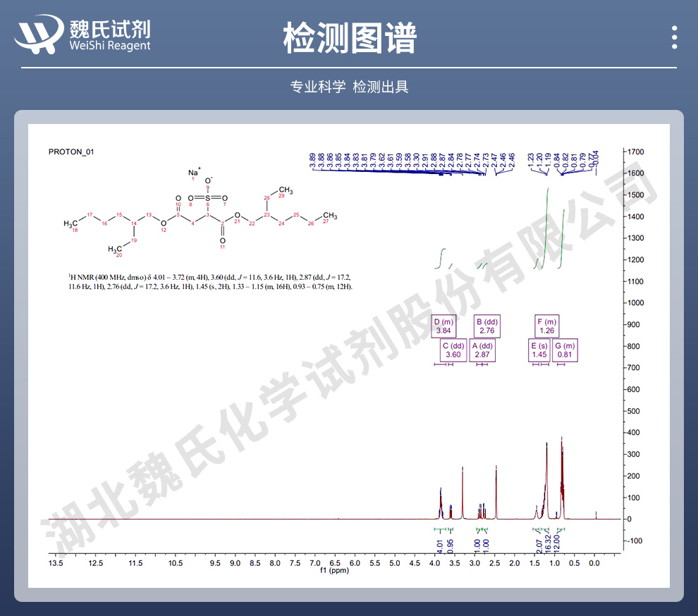
Task: Toggle the D (m) 3.84 peak annotation
Action: coord(444,326)
